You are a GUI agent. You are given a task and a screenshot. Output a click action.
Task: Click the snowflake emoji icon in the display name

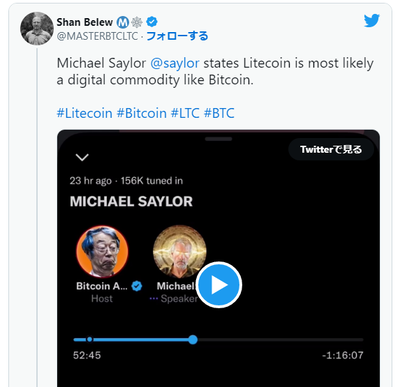pyautogui.click(x=137, y=22)
